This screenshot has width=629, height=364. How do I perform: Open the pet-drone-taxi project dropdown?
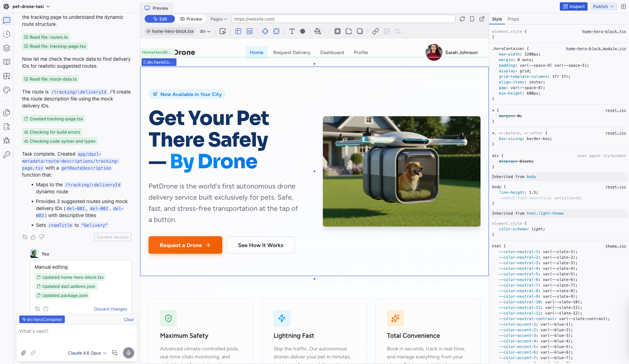[31, 6]
